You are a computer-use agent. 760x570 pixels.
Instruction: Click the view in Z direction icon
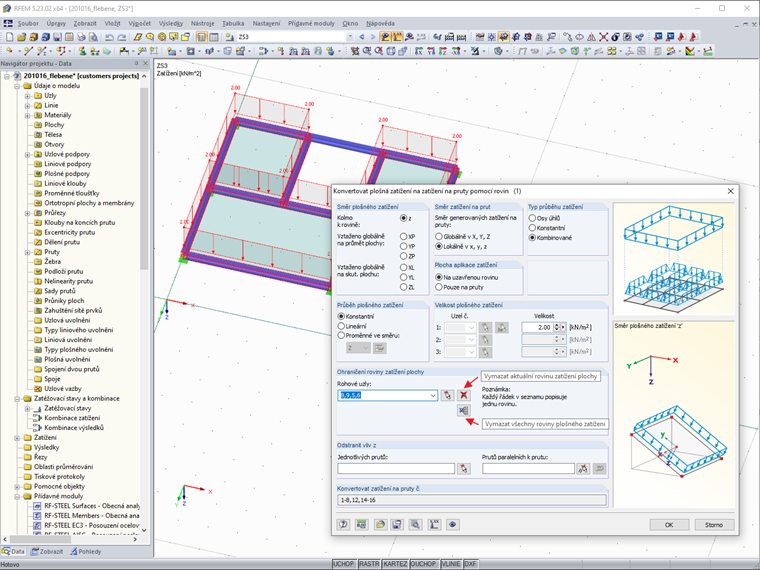pyautogui.click(x=443, y=51)
